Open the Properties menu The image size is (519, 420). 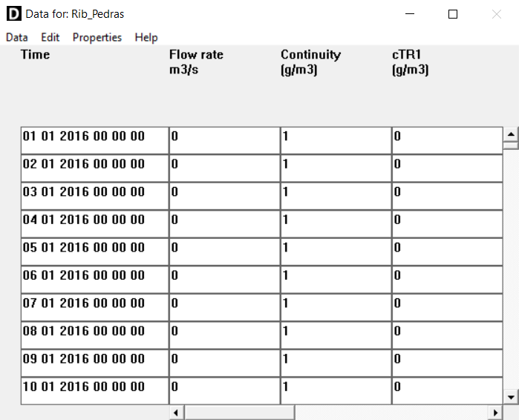click(97, 37)
